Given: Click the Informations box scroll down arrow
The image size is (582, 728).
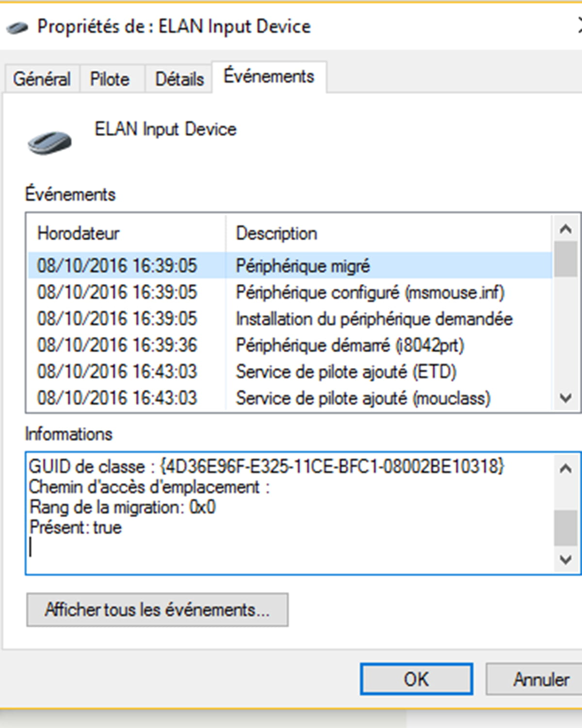Looking at the screenshot, I should (x=566, y=560).
